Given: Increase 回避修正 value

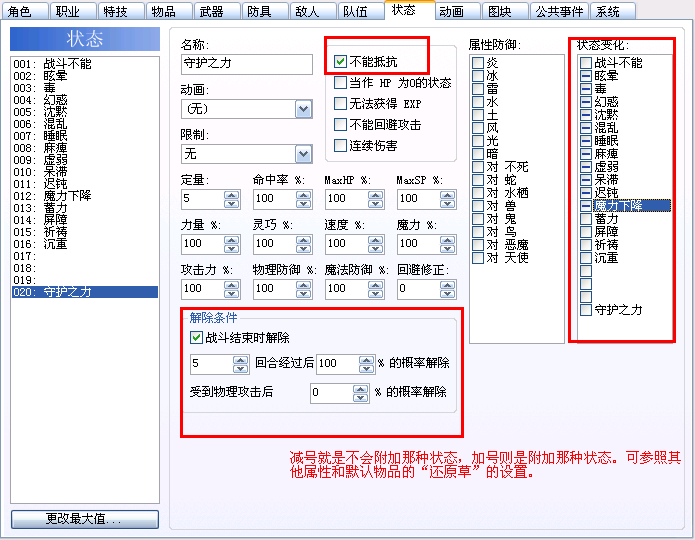Looking at the screenshot, I should [x=447, y=285].
